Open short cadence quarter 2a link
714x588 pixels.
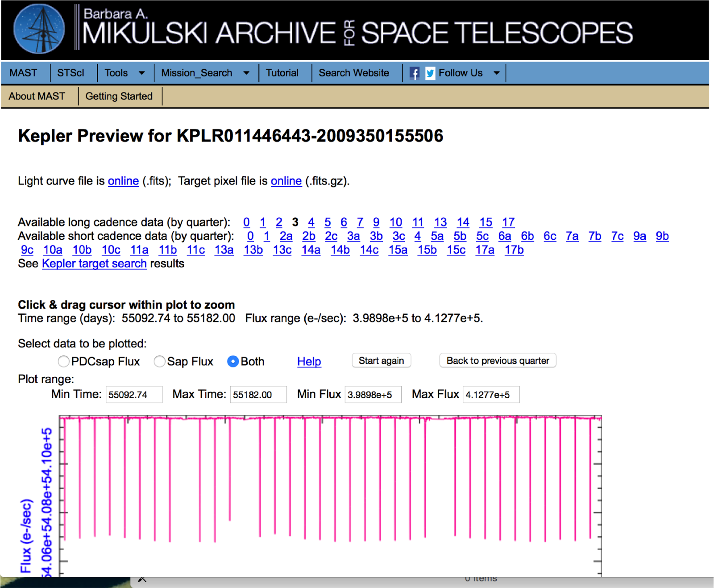(x=286, y=236)
